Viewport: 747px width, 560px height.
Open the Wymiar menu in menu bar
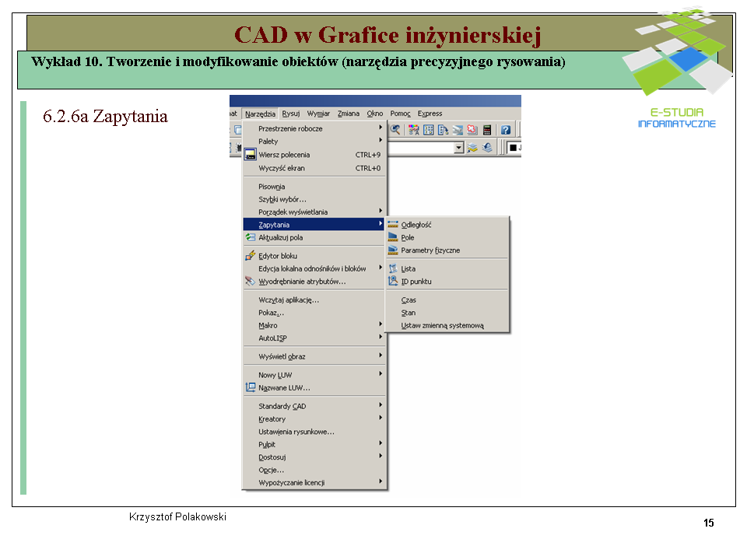pos(318,114)
